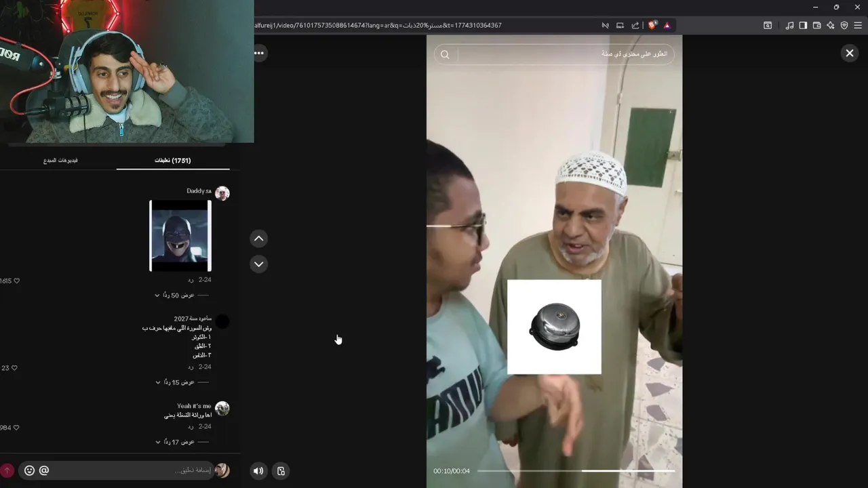The image size is (868, 488).
Task: Toggle the browser sidebar panel icon
Action: click(803, 25)
